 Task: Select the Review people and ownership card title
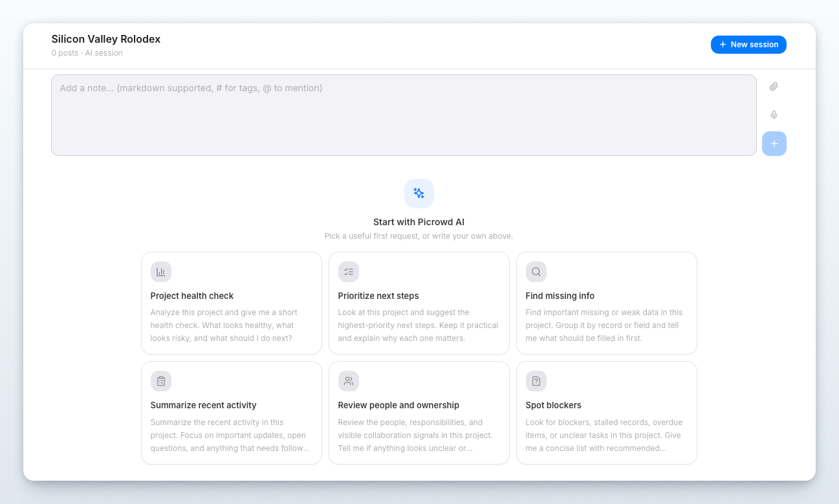(398, 405)
